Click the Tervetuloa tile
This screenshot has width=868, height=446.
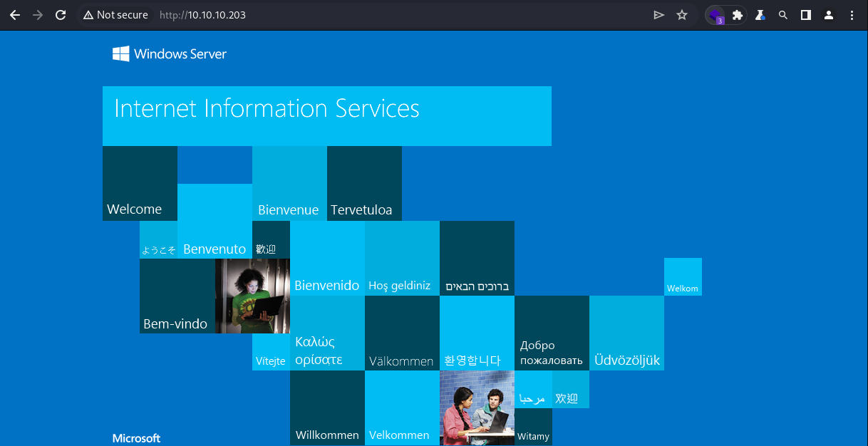pyautogui.click(x=364, y=183)
